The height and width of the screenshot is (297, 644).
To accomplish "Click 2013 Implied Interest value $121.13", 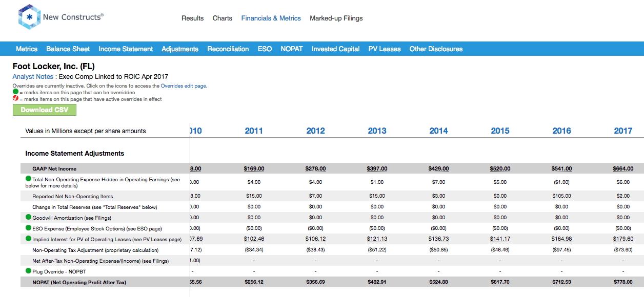I will pyautogui.click(x=377, y=239).
